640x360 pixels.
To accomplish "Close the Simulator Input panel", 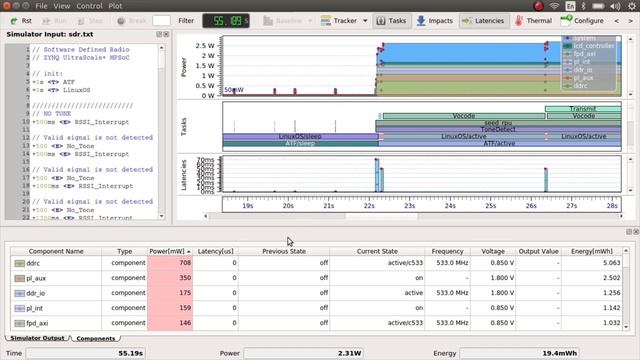I will (166, 34).
